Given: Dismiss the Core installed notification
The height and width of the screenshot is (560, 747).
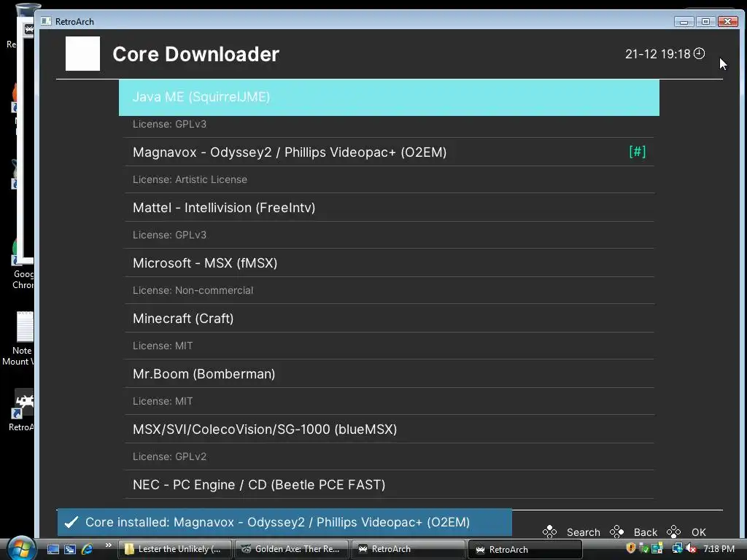Looking at the screenshot, I should (x=285, y=522).
